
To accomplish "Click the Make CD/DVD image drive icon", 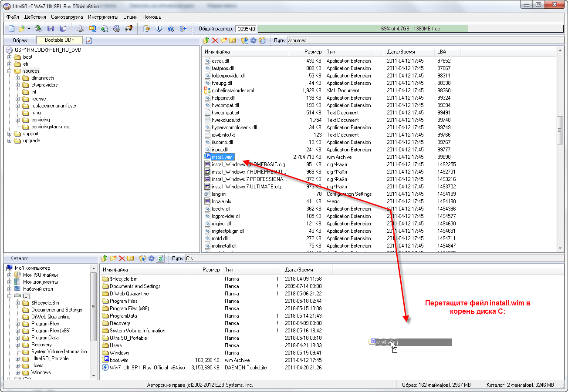I will pyautogui.click(x=80, y=29).
